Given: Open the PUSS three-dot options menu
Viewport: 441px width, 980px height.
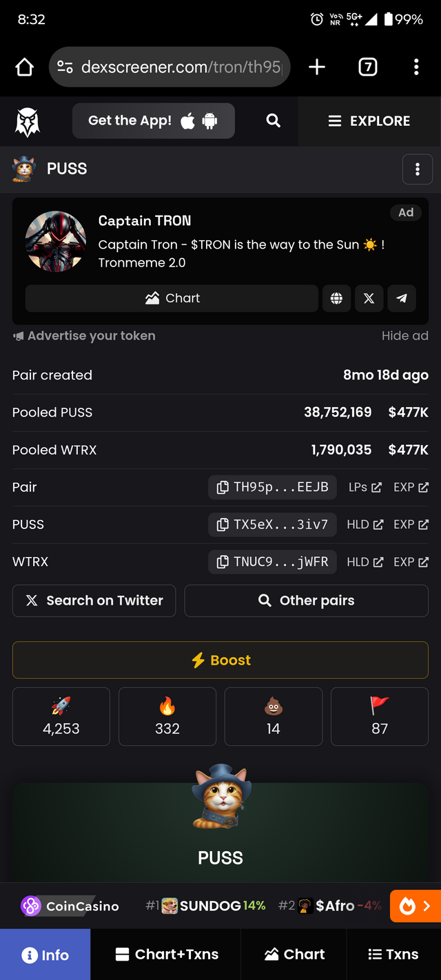Looking at the screenshot, I should point(418,169).
